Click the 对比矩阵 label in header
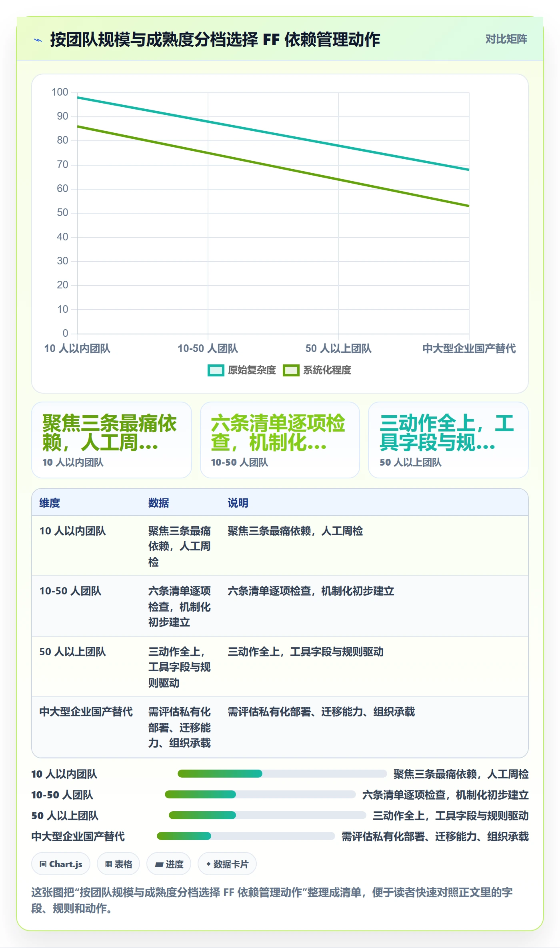This screenshot has width=560, height=948. 506,39
